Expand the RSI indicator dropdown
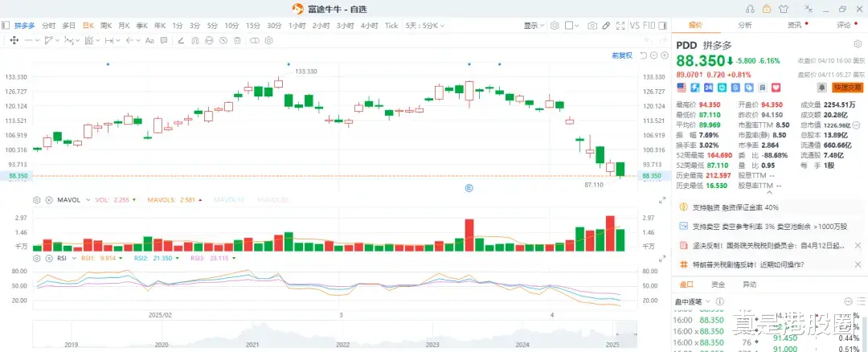868x352 pixels. click(75, 258)
